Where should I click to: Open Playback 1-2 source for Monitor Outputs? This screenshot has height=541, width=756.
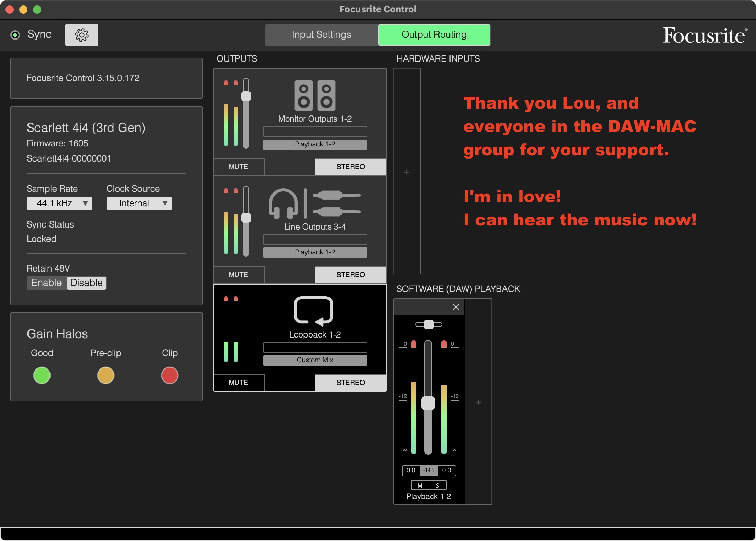(315, 144)
